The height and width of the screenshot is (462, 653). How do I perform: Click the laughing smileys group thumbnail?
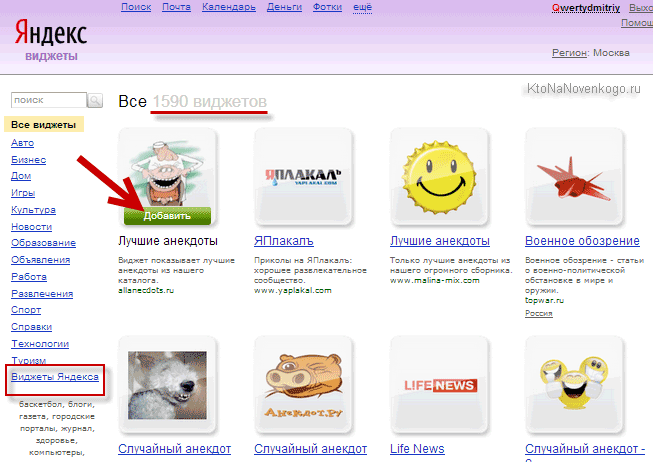(x=574, y=385)
